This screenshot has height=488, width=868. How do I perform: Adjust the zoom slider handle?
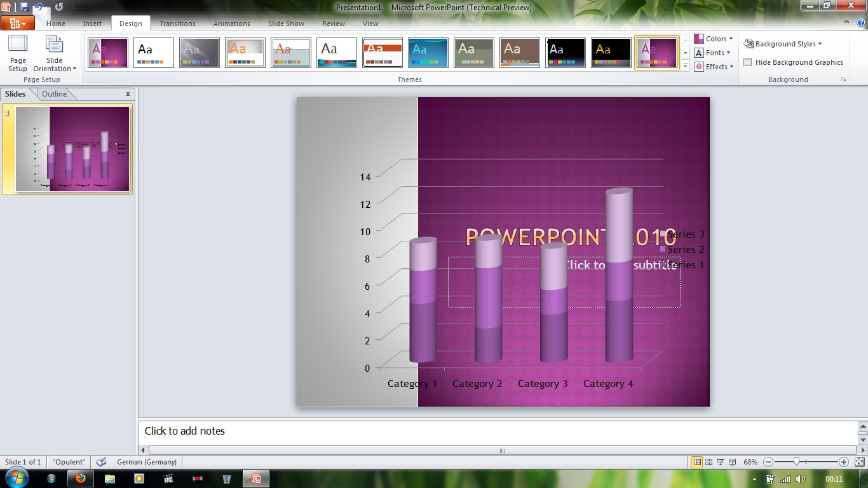[796, 462]
